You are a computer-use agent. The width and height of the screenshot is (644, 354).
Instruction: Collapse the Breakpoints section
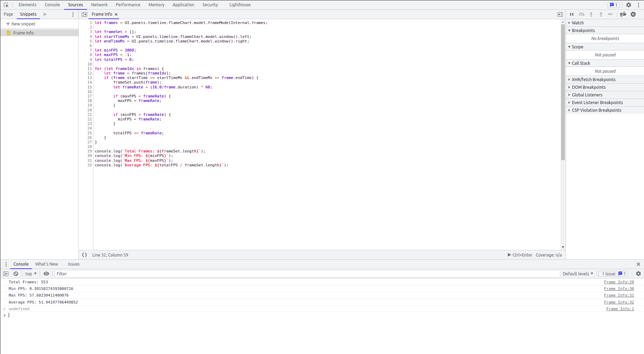(x=605, y=30)
